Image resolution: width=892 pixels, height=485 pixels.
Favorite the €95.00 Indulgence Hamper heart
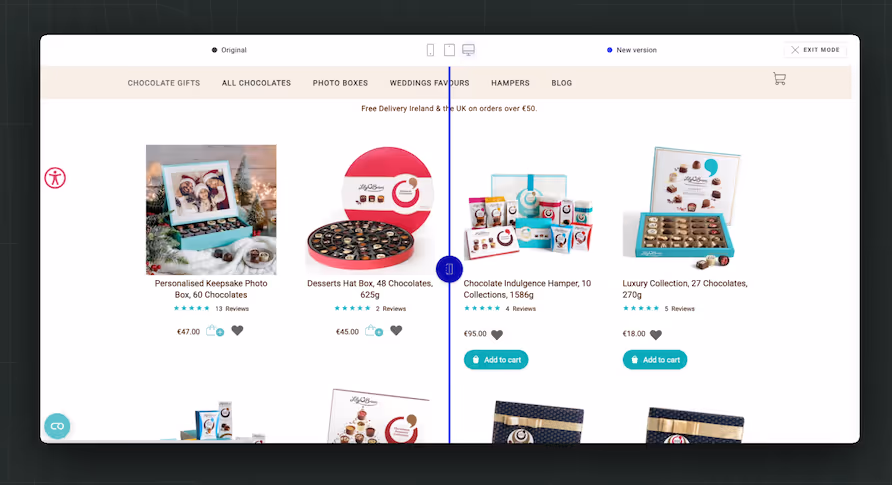(x=497, y=334)
